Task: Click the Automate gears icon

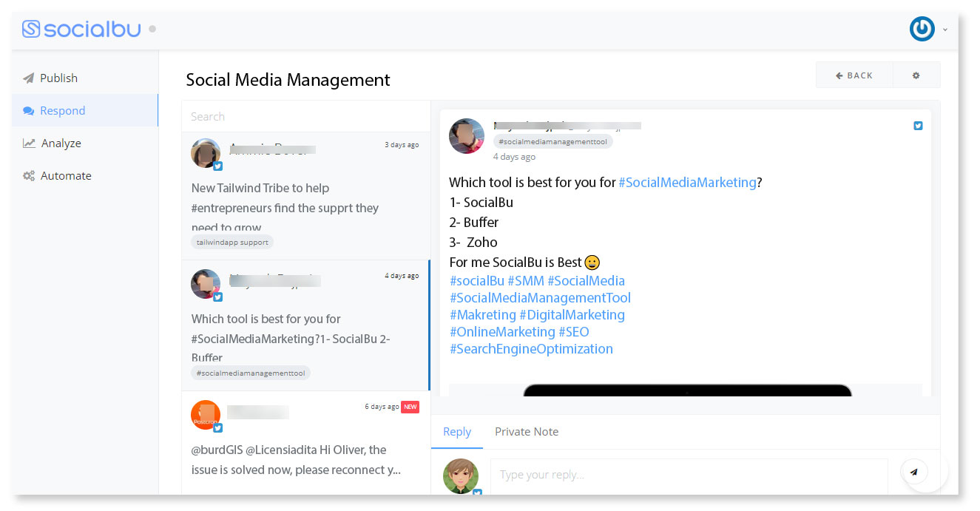Action: [x=28, y=175]
